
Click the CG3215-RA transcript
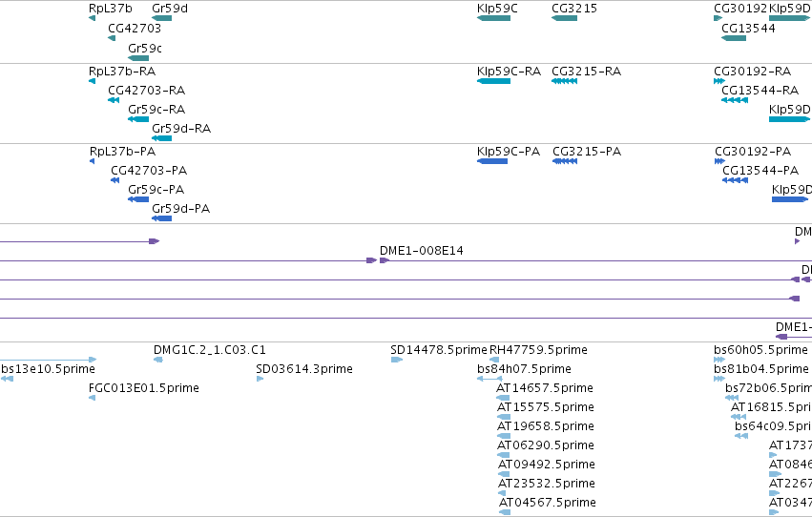click(565, 81)
